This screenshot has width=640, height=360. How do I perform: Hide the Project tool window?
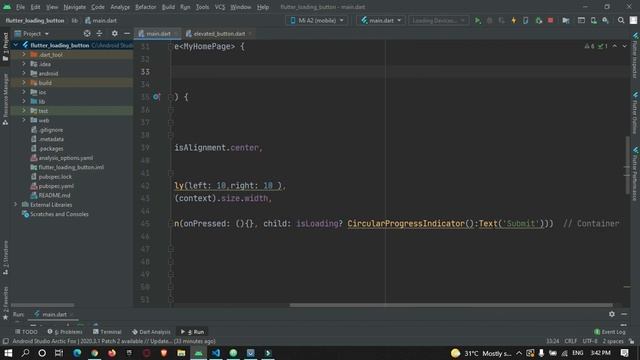[x=127, y=33]
